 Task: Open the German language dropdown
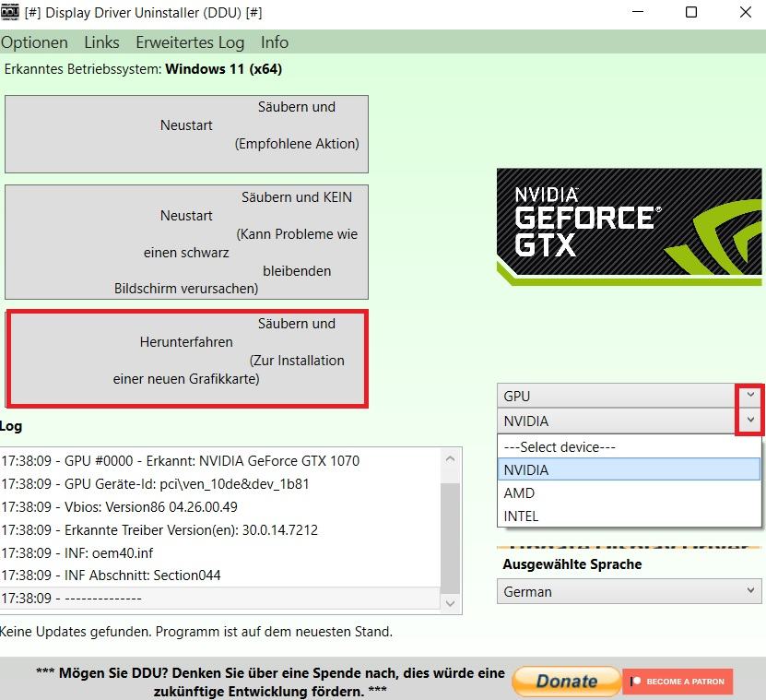point(630,591)
